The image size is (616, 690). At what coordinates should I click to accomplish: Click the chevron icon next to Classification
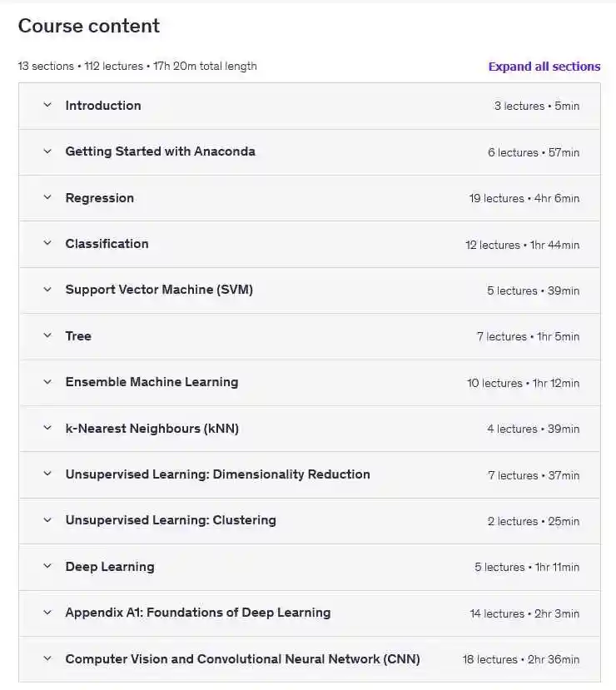[47, 244]
